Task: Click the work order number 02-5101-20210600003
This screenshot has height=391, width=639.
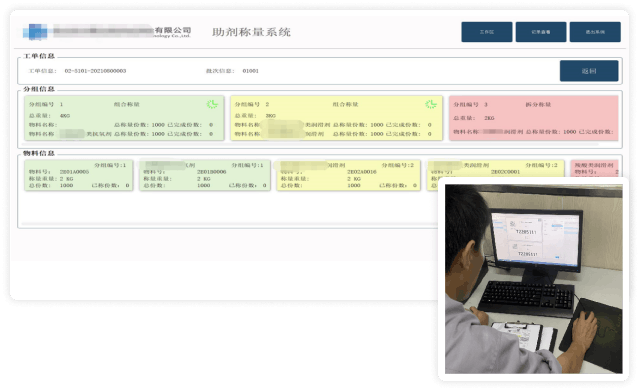Action: click(95, 71)
